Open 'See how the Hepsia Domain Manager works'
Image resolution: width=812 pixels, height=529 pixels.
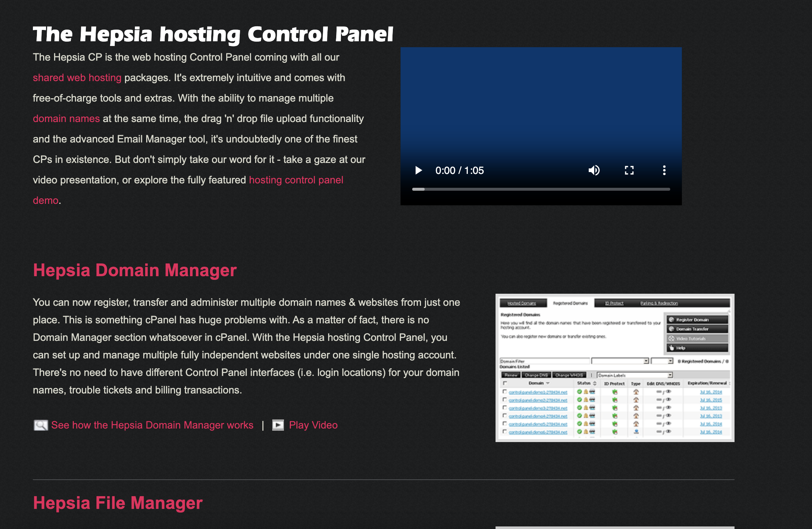152,425
